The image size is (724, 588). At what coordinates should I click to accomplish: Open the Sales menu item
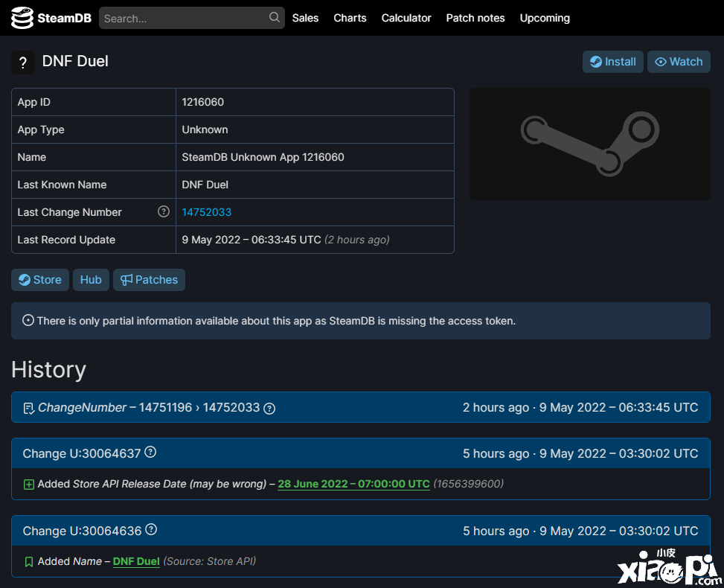point(305,18)
